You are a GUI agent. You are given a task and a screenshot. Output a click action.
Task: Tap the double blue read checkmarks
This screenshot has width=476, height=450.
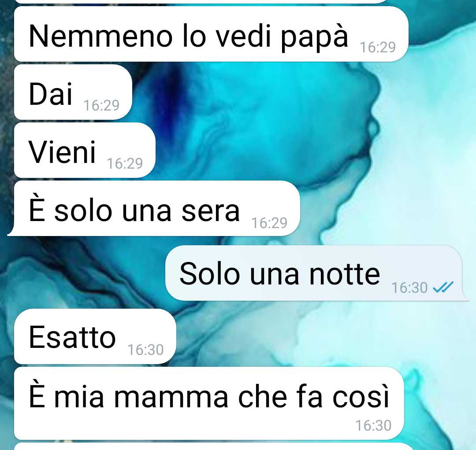point(443,287)
